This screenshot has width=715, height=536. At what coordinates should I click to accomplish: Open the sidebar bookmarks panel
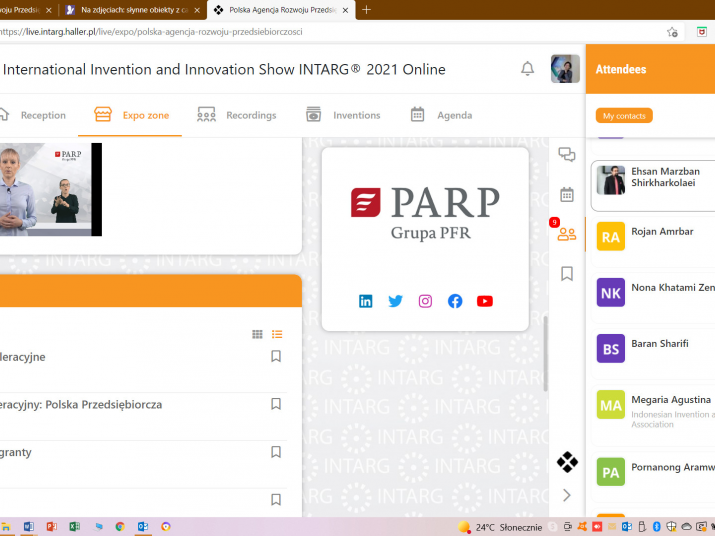(x=567, y=273)
